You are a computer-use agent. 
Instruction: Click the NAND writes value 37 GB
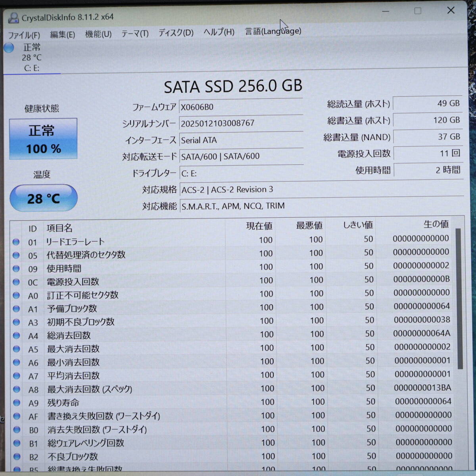tap(428, 137)
